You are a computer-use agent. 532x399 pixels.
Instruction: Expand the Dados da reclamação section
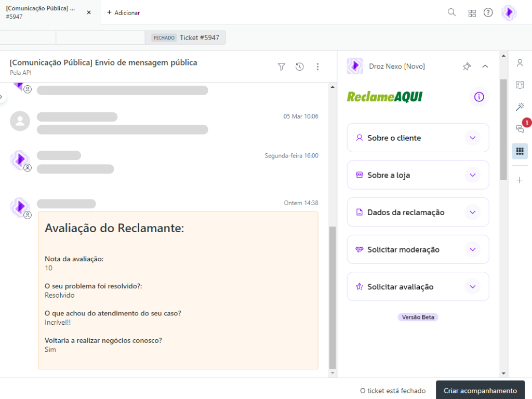point(472,212)
